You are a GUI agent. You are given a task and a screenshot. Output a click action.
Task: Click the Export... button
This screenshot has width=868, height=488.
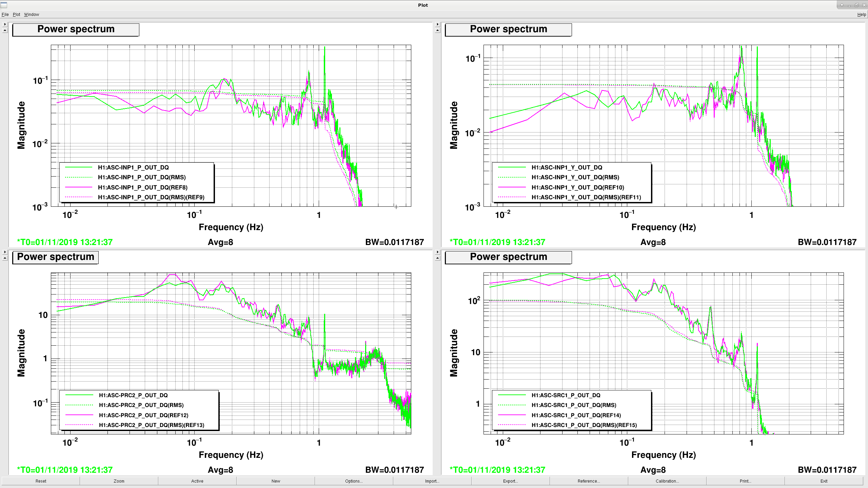pos(510,481)
